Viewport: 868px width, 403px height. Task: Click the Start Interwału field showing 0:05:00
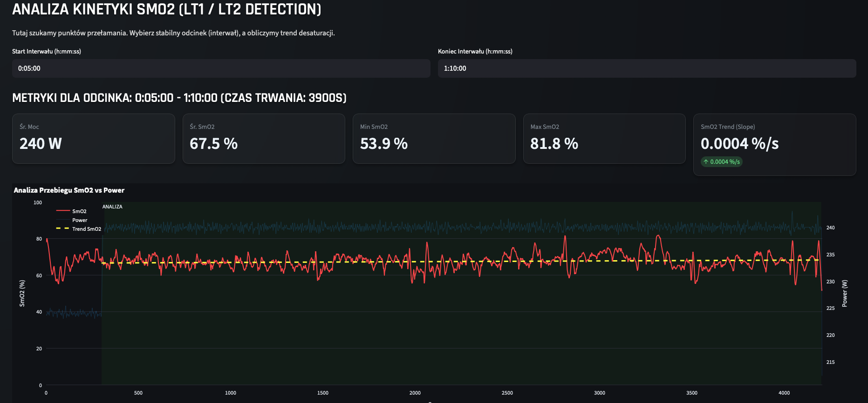(x=221, y=68)
